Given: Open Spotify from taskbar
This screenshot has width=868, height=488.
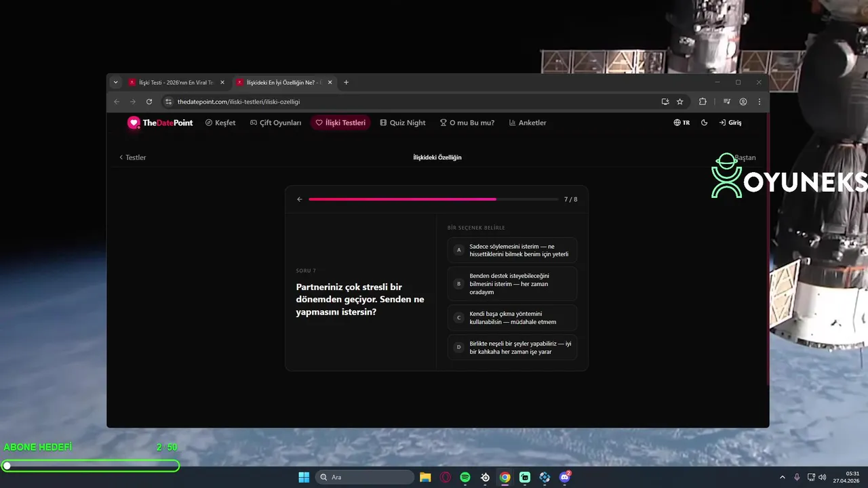Looking at the screenshot, I should [x=465, y=477].
